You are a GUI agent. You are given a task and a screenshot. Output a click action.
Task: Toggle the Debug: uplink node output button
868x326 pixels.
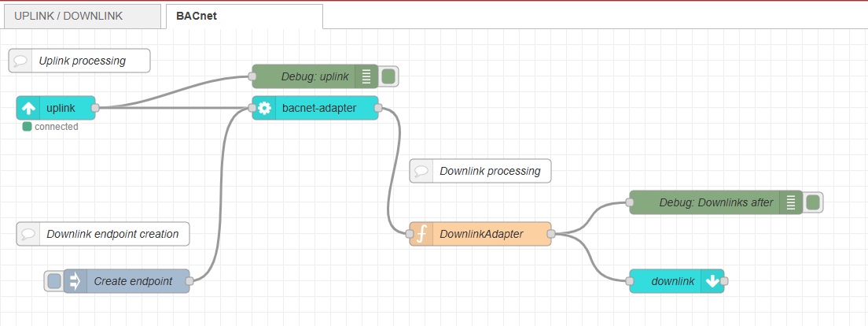388,76
